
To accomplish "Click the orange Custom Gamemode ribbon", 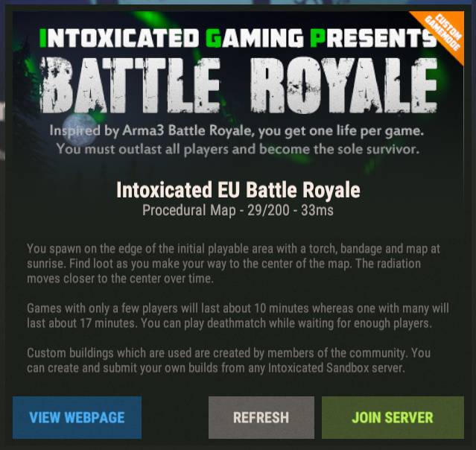I will coord(444,32).
